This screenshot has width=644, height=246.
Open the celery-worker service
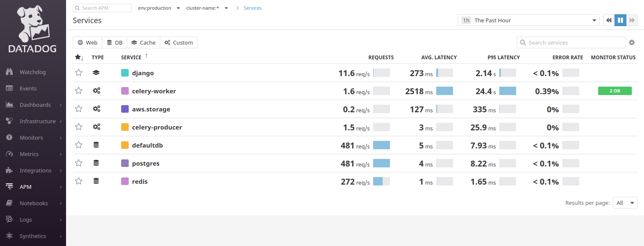tap(154, 91)
